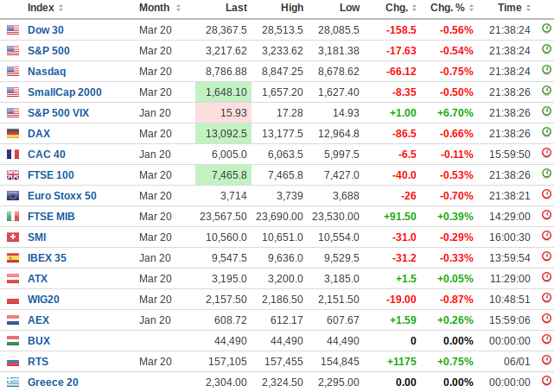Click the French flag beside CAC 40

click(13, 155)
